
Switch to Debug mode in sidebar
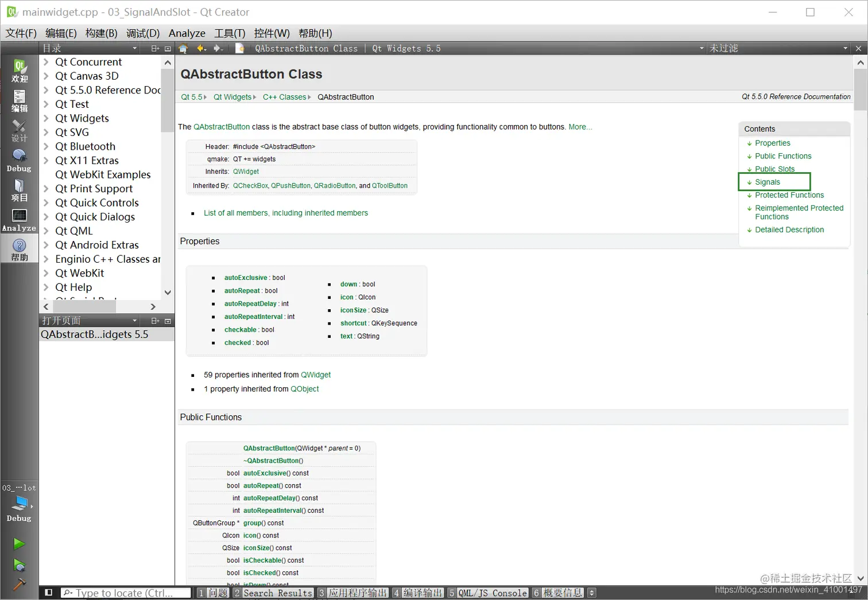[x=19, y=160]
